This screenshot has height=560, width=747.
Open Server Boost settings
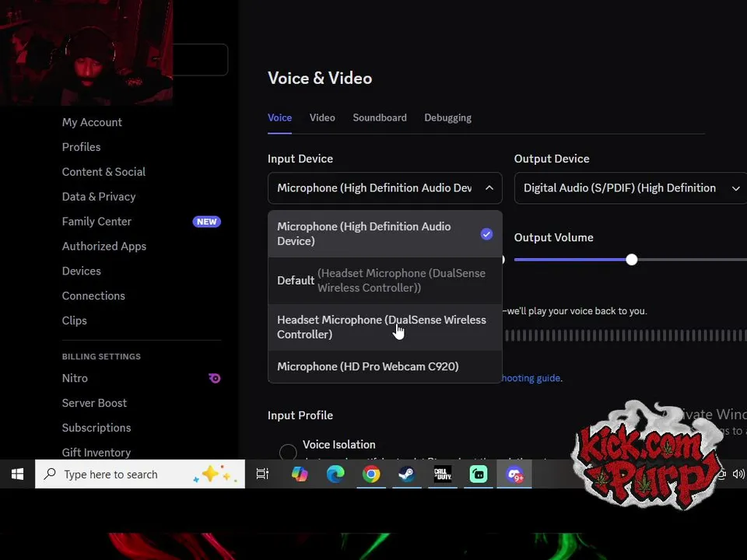[94, 403]
